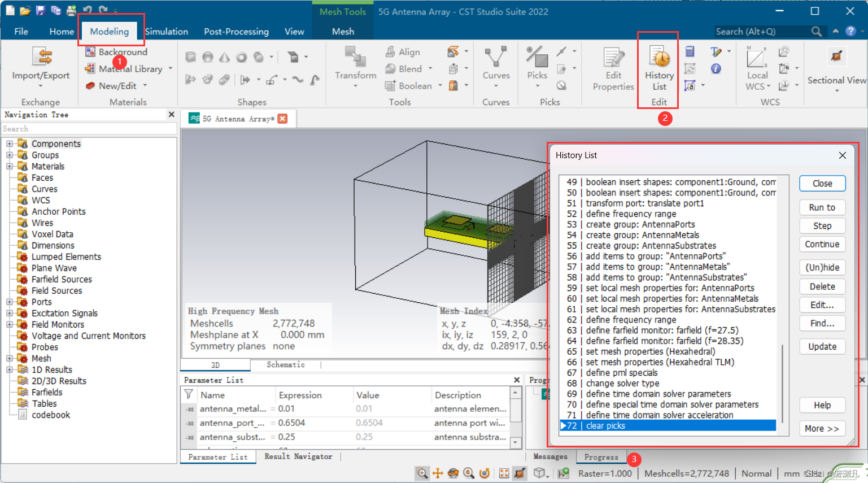Image resolution: width=868 pixels, height=483 pixels.
Task: Create a cone shape
Action: click(x=225, y=57)
